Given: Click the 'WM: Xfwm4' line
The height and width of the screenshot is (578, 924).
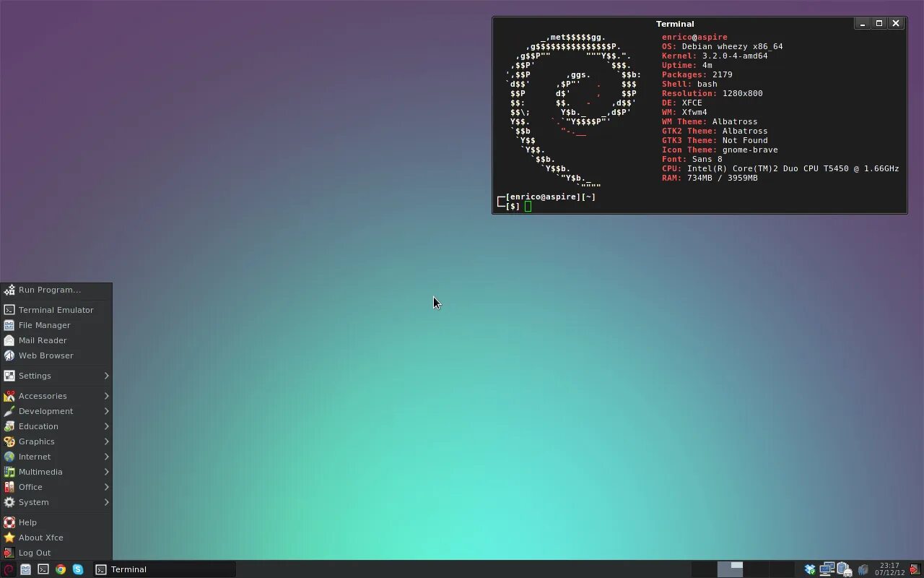Looking at the screenshot, I should [x=684, y=112].
